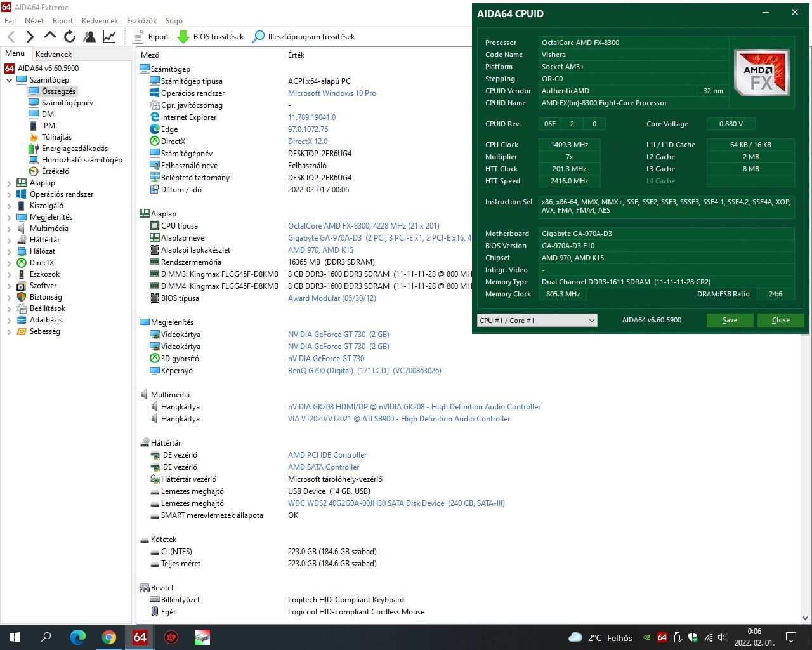This screenshot has width=812, height=650.
Task: Collapse the Számítógép tree node
Action: pyautogui.click(x=9, y=80)
